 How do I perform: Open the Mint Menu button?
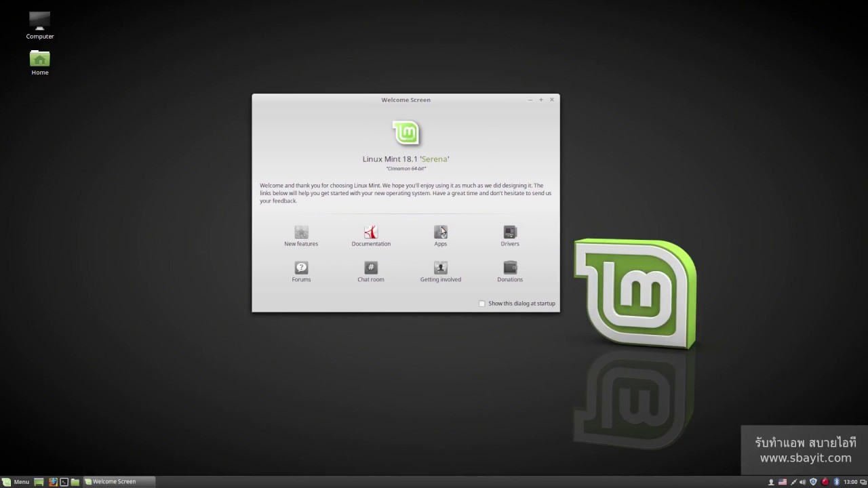pos(16,482)
